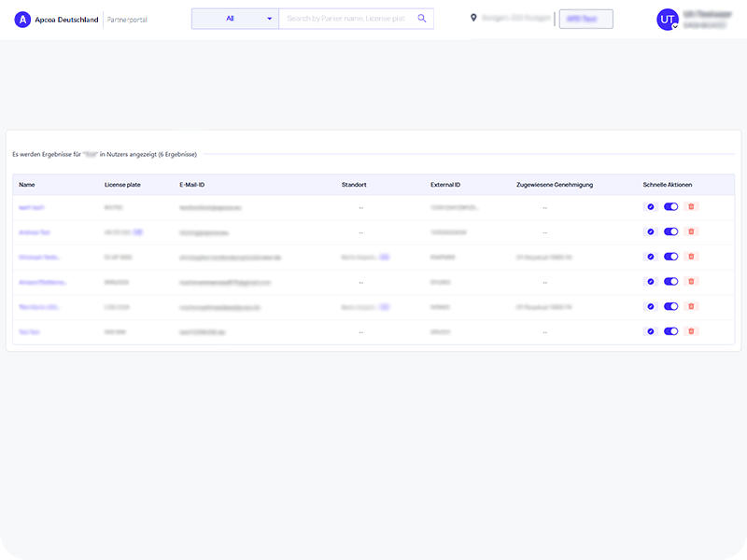Open the user name link in last row
Screen dimensions: 747x560
tap(29, 331)
